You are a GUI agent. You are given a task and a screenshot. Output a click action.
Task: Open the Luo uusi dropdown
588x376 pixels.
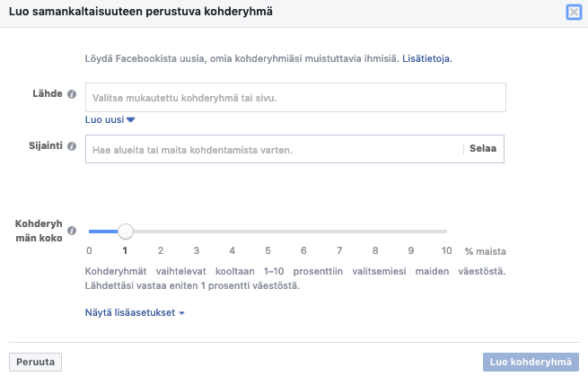[x=110, y=119]
